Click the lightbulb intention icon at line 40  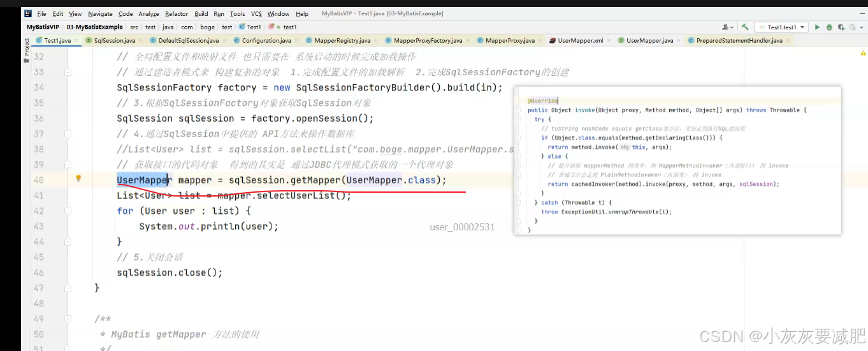(x=78, y=179)
